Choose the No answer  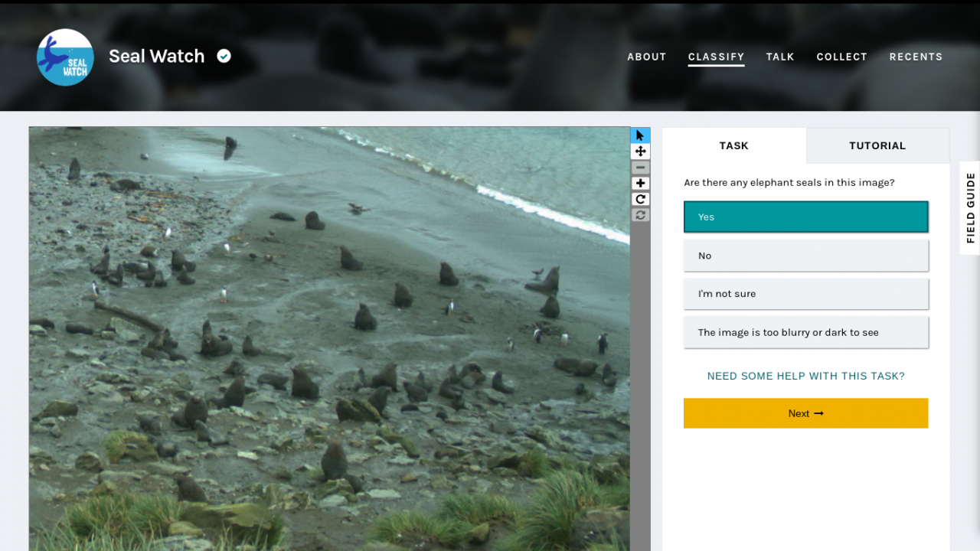805,256
